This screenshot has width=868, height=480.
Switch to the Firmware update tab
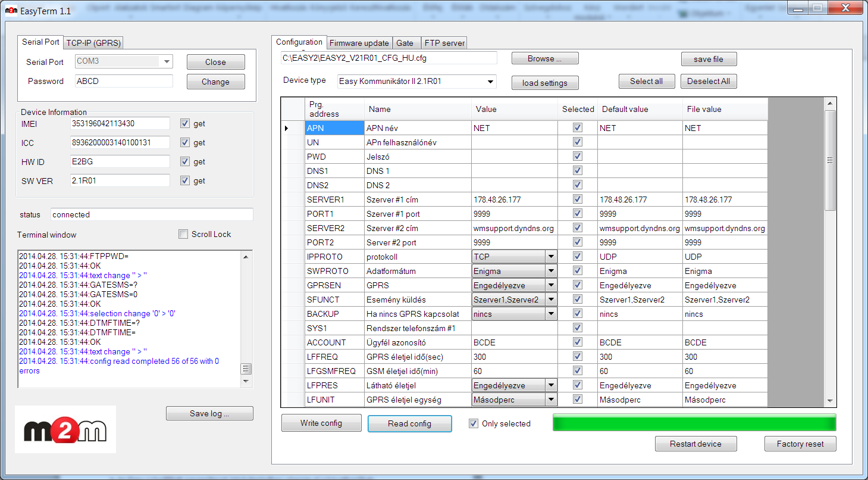click(359, 43)
